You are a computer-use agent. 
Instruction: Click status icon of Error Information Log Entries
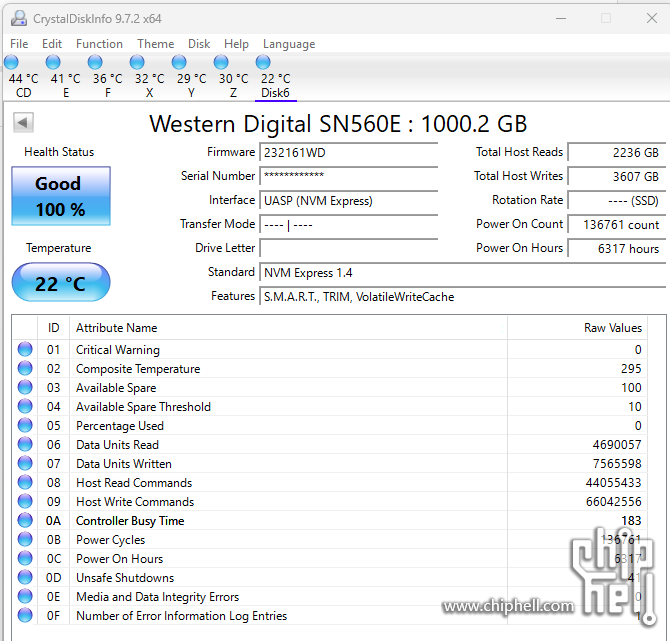(25, 615)
